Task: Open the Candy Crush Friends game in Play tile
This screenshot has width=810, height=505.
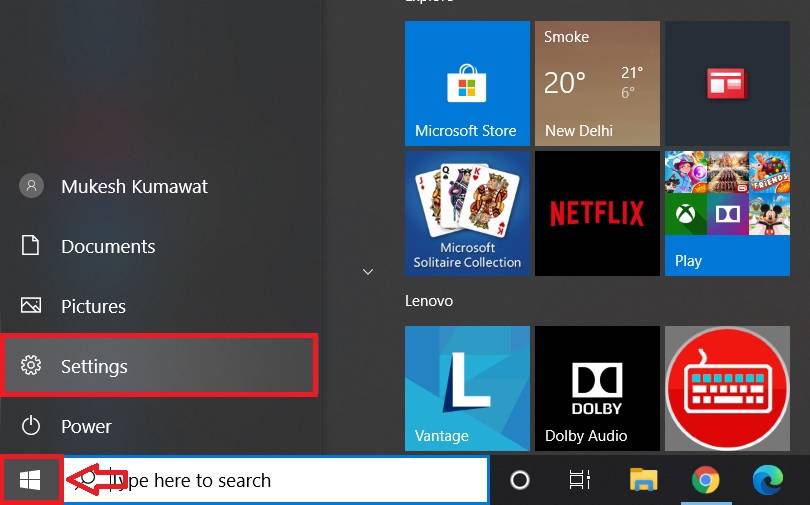Action: pyautogui.click(x=769, y=172)
